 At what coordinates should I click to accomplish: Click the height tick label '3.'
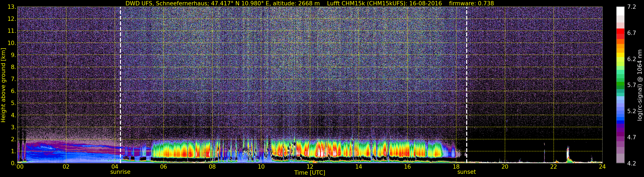click(13, 127)
